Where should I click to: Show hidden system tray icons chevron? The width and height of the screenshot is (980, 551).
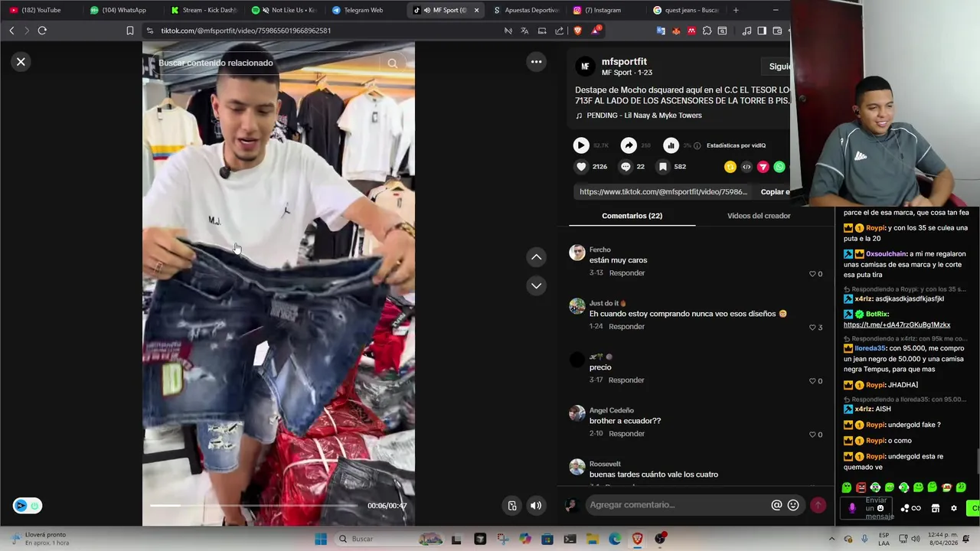(832, 539)
